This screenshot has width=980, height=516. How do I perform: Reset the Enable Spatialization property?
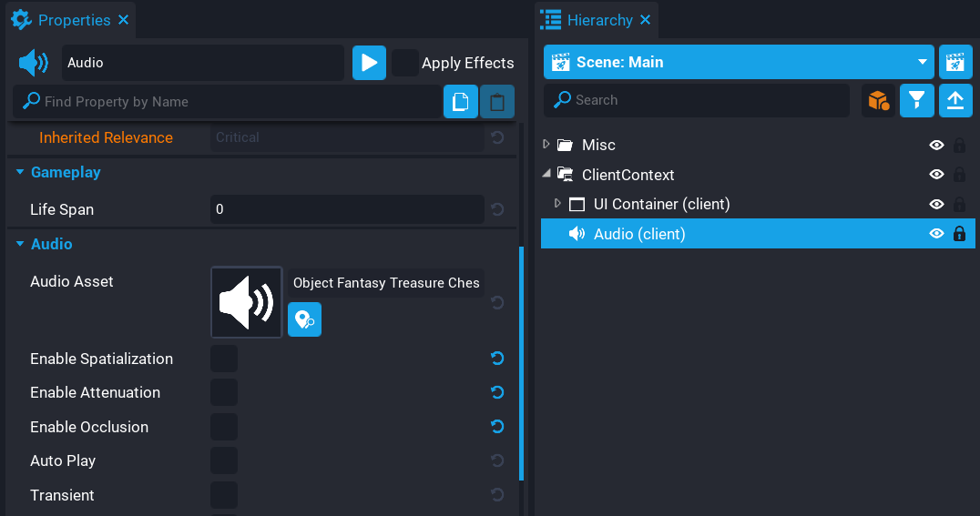pos(497,359)
